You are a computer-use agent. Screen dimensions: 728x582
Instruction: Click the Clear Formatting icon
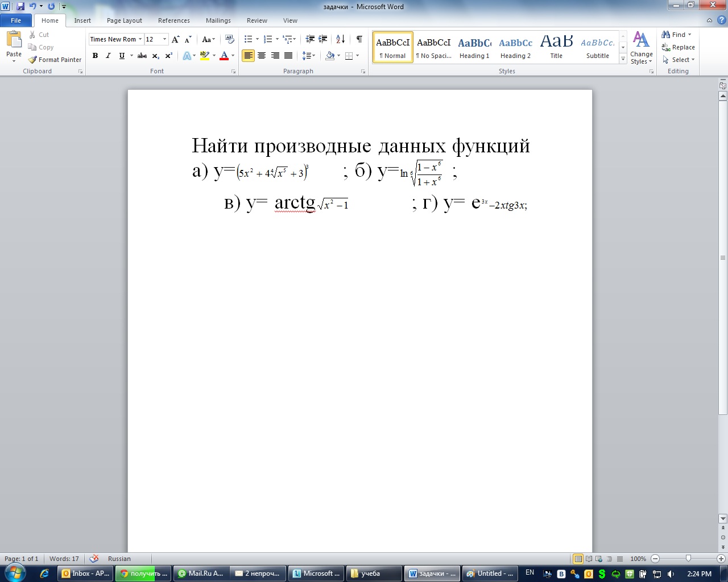coord(229,39)
